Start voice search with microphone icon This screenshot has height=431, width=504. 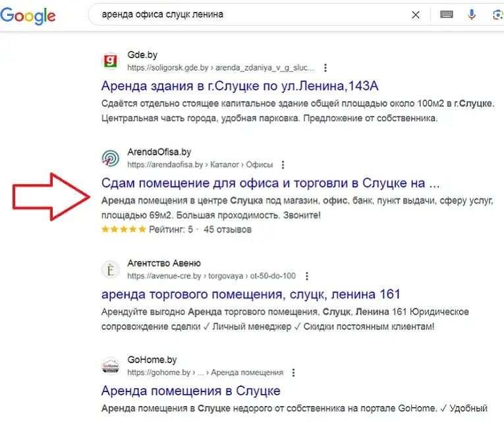click(472, 14)
